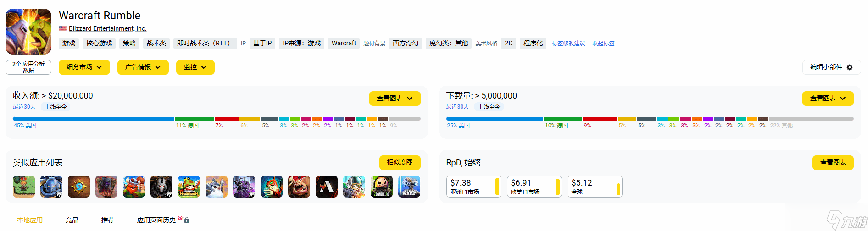
Task: Click the 编辑小部件 button
Action: coord(832,67)
